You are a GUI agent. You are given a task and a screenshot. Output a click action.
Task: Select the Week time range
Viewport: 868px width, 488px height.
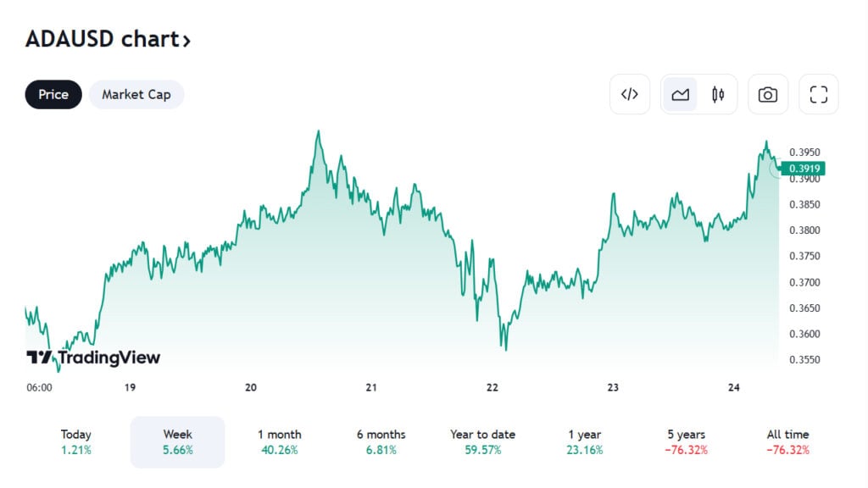[177, 441]
